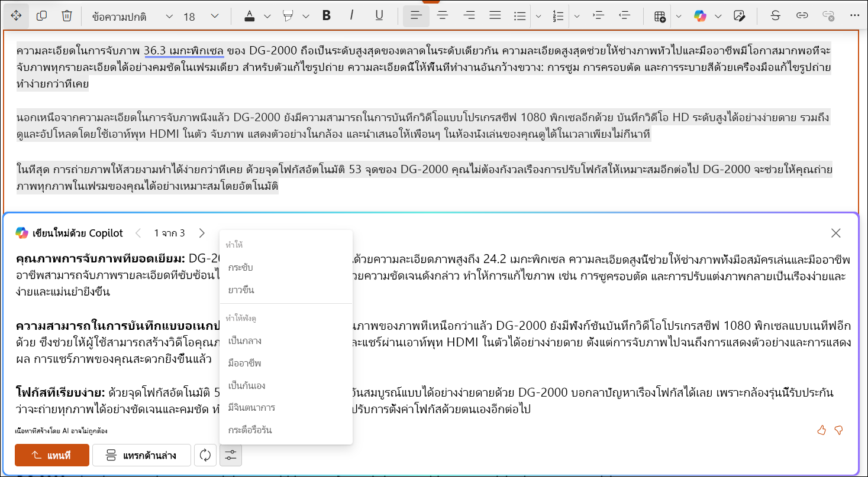
Task: Click the duplicate text box icon
Action: pos(41,16)
